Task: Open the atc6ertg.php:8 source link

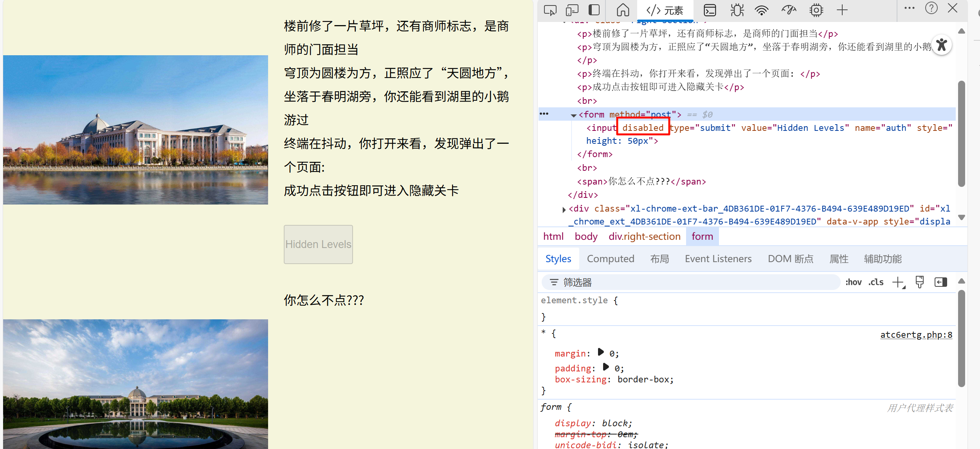Action: click(916, 335)
